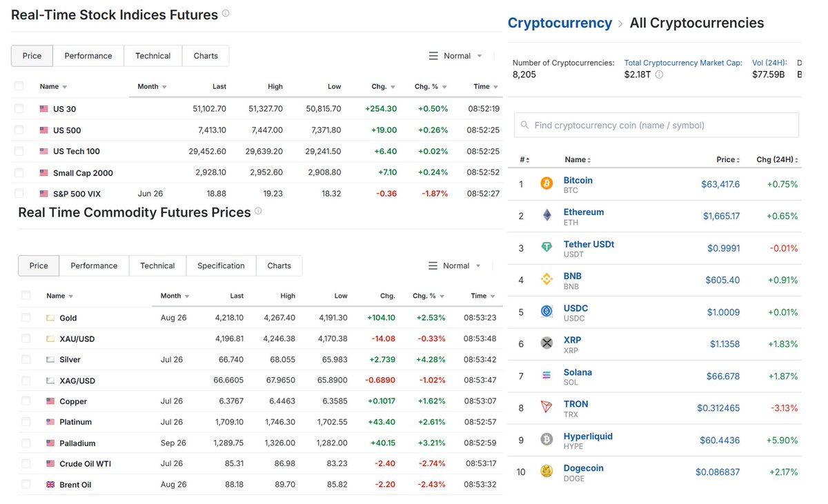The width and height of the screenshot is (828, 504).
Task: Open the Cryptocurrency breadcrumb link
Action: [x=560, y=23]
